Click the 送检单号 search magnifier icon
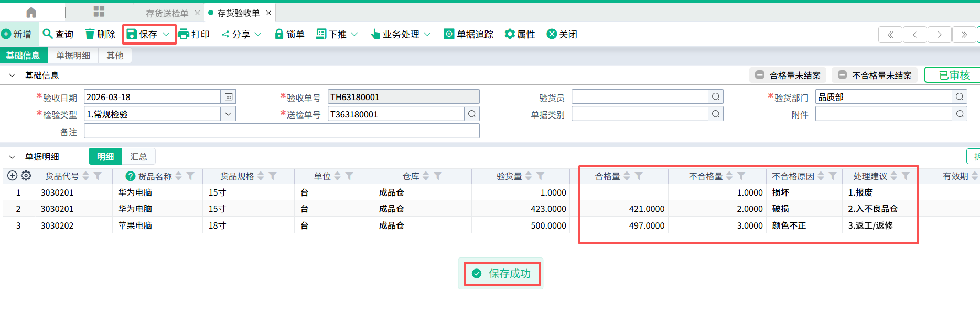980x312 pixels. coord(472,114)
